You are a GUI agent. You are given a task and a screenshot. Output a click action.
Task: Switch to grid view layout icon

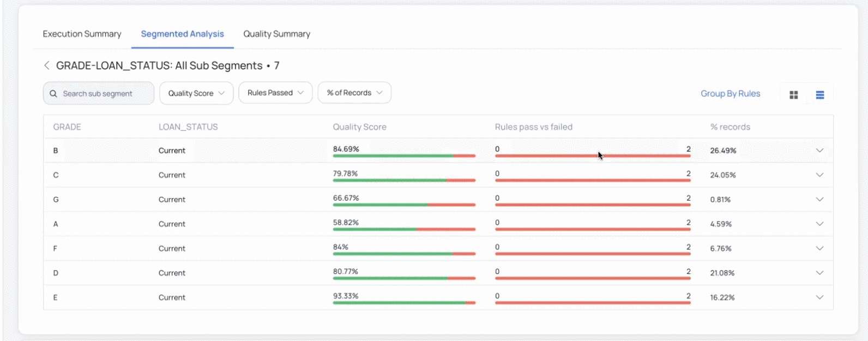794,95
